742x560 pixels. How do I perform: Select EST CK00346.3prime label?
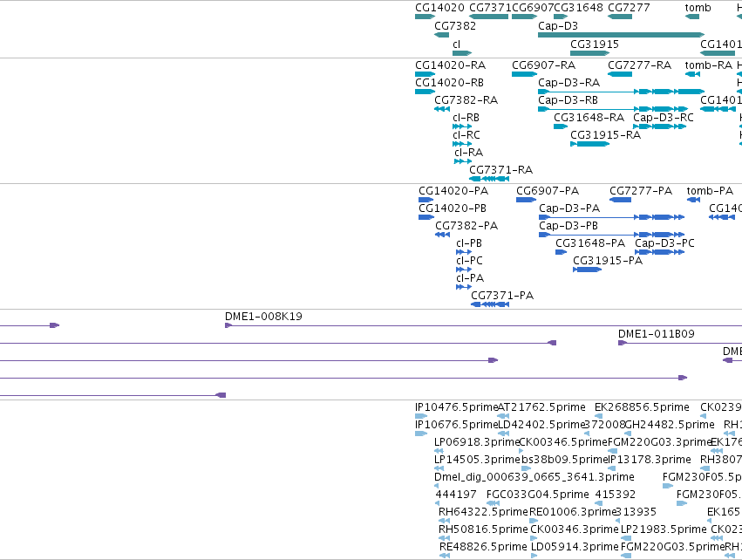(x=574, y=529)
